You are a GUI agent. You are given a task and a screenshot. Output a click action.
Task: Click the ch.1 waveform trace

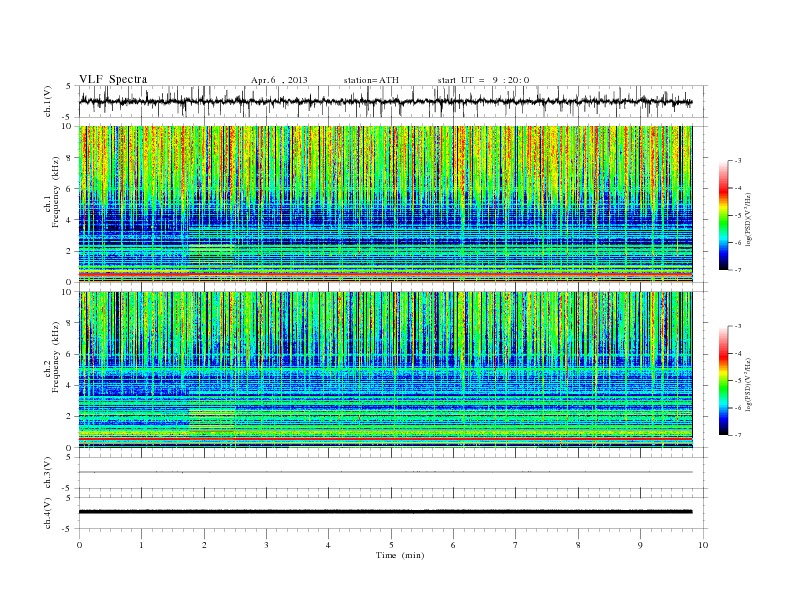tap(385, 101)
